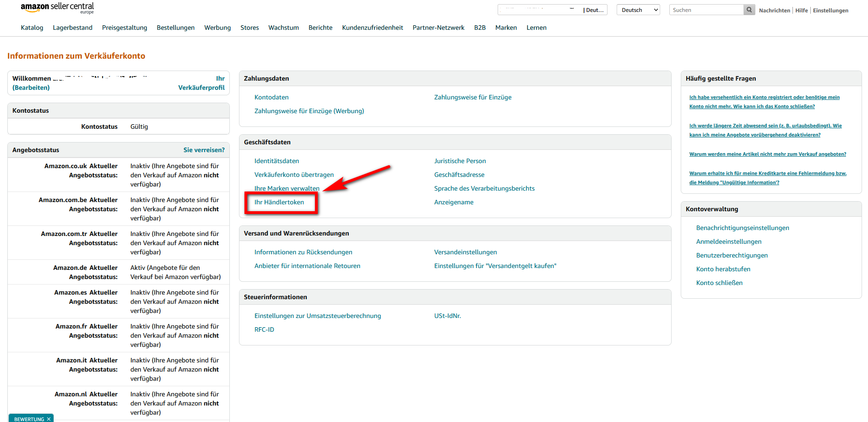Click the search magnifier icon
The width and height of the screenshot is (868, 422).
tap(749, 10)
